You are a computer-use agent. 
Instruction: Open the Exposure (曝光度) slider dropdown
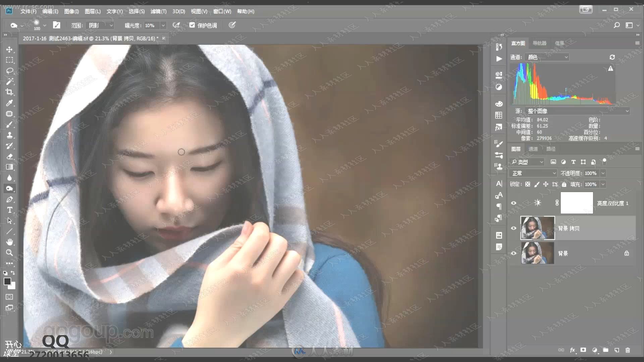(163, 25)
